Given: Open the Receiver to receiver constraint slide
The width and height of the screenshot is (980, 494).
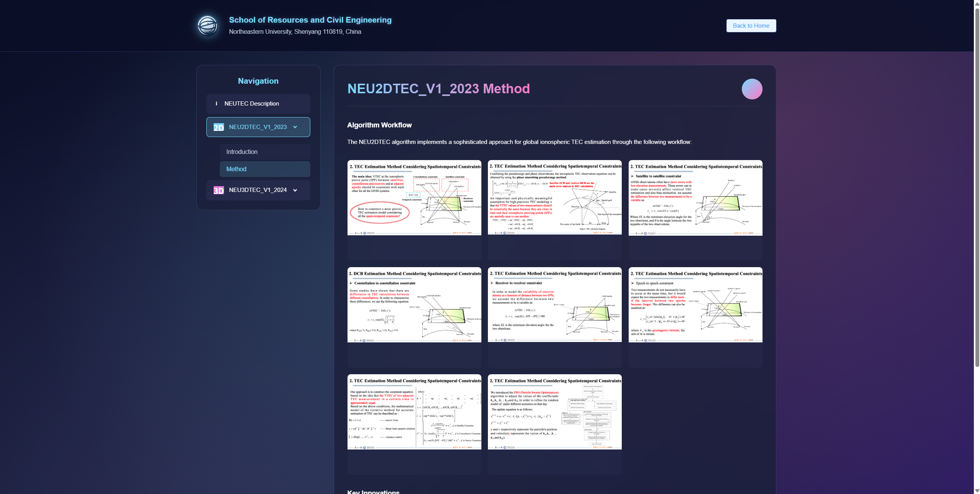Looking at the screenshot, I should [554, 305].
